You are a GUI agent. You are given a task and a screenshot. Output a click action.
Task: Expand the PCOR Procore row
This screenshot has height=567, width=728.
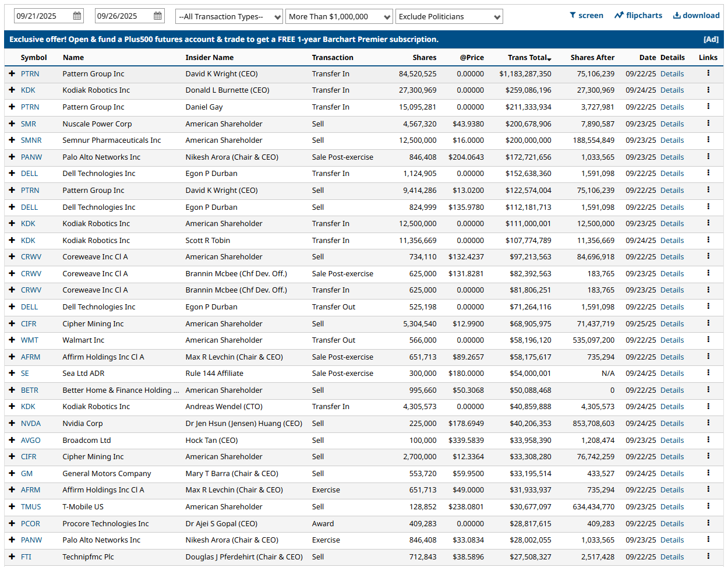[x=12, y=523]
